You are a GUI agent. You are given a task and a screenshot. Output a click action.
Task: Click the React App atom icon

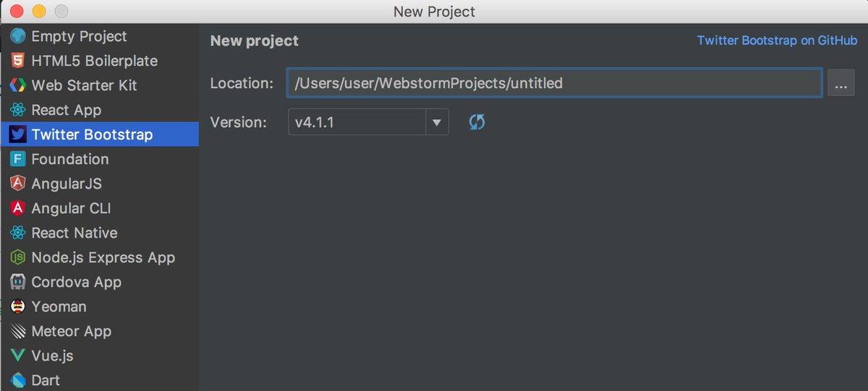click(x=18, y=110)
